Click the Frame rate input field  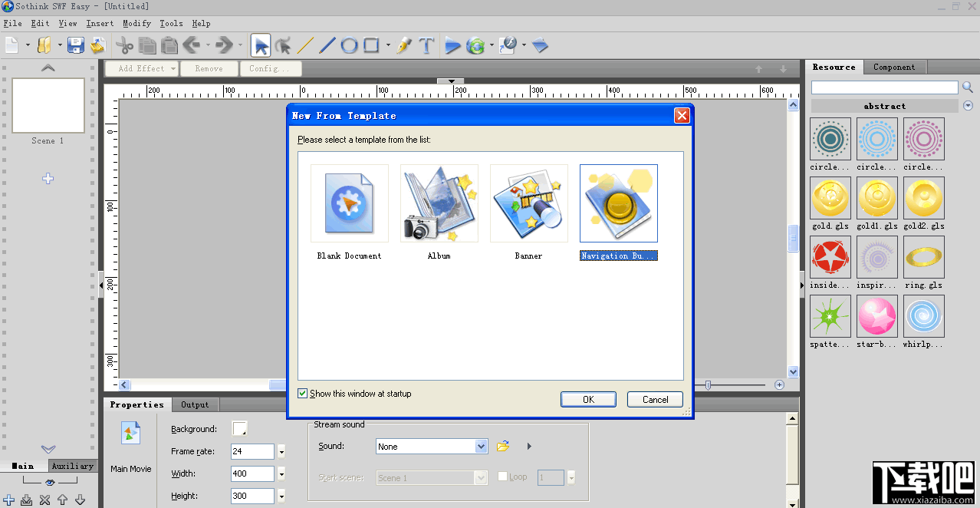click(252, 451)
